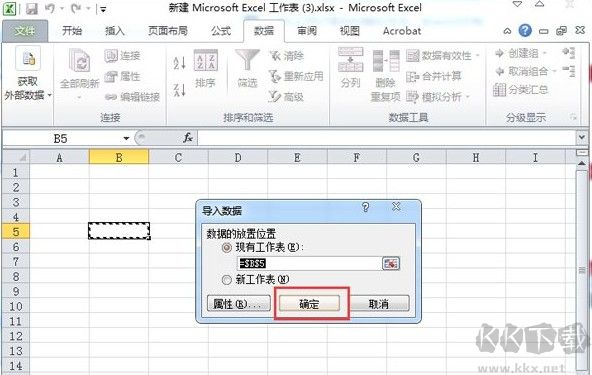Expand the formula bar
This screenshot has height=375, width=592.
click(582, 137)
